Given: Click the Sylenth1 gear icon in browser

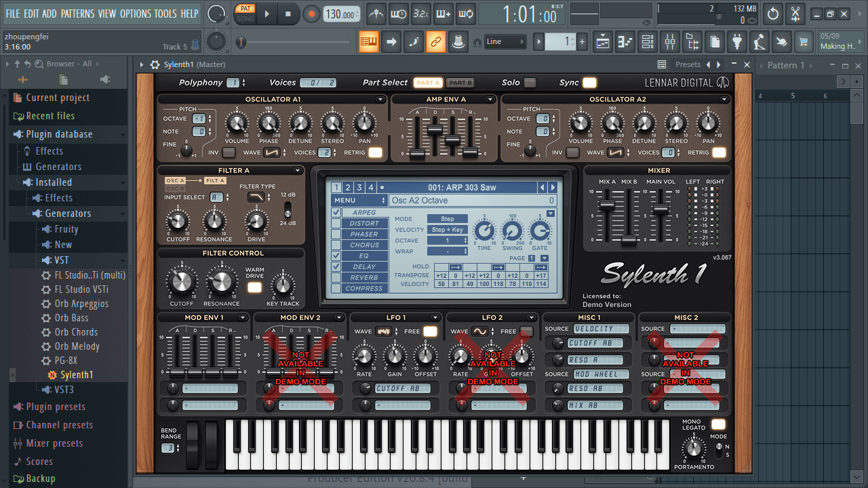Looking at the screenshot, I should click(x=52, y=375).
